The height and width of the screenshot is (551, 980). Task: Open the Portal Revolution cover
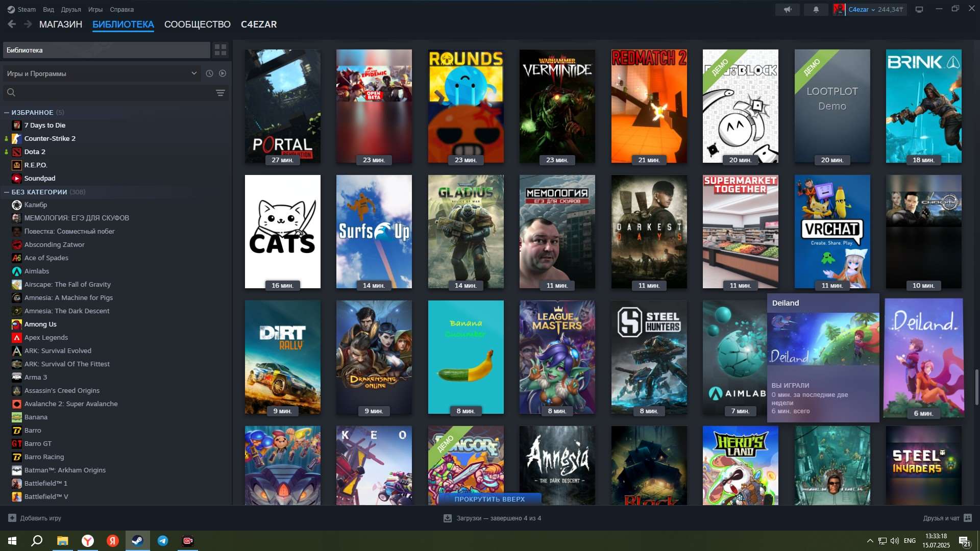(283, 106)
